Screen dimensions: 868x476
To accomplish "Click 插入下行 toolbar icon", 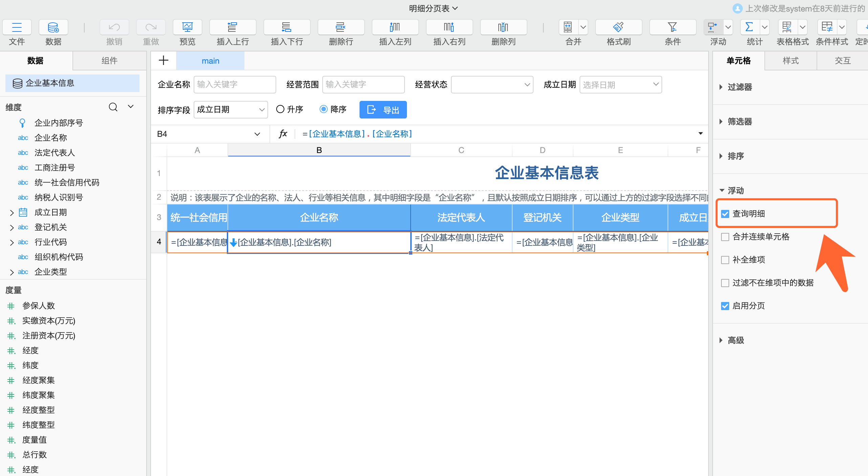I will pyautogui.click(x=287, y=27).
